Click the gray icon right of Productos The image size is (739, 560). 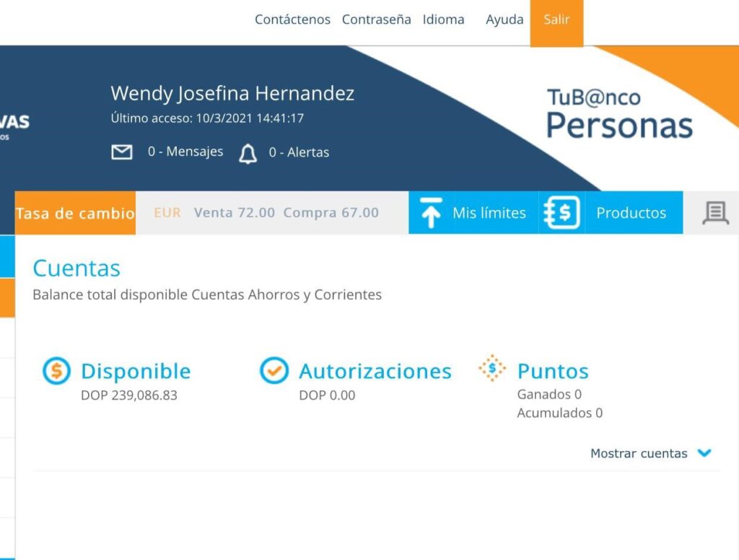[714, 213]
